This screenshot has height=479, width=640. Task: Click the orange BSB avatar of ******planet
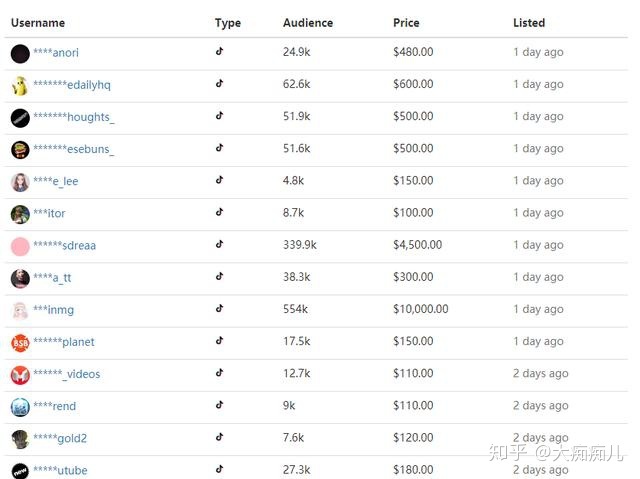[x=20, y=343]
